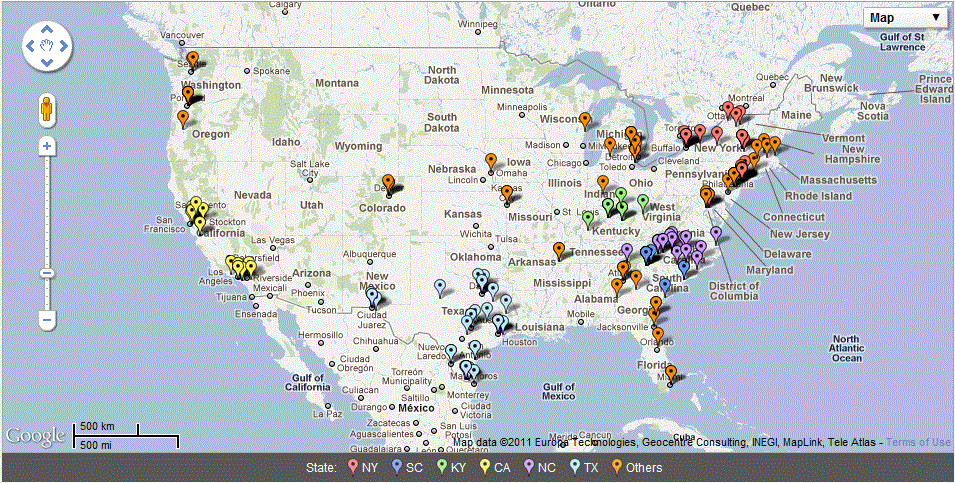Viewport: 955px width, 483px height.
Task: Click the Google logo on the map
Action: [x=35, y=435]
